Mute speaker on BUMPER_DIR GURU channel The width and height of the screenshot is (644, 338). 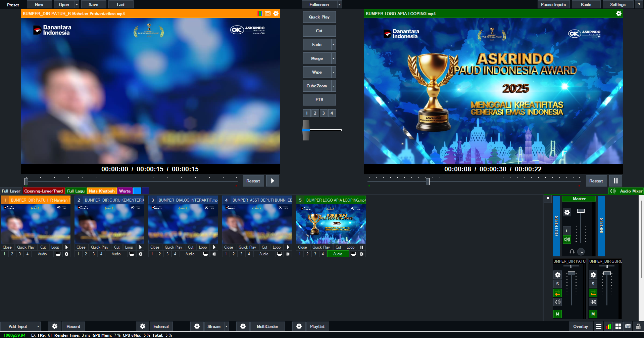(593, 302)
